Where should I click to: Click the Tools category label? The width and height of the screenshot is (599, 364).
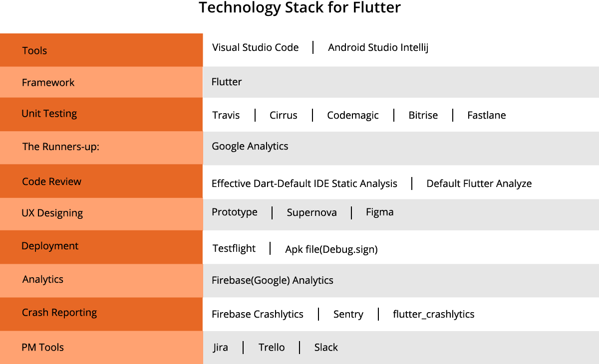(x=34, y=50)
